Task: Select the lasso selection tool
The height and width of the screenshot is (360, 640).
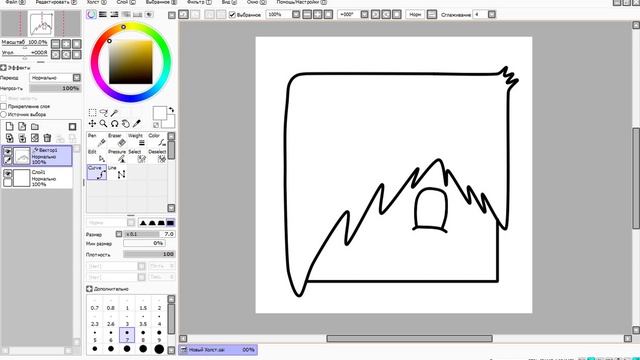Action: pos(104,113)
